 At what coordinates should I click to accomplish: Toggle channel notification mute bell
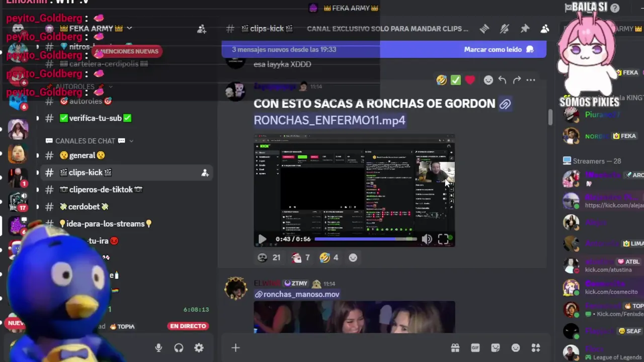click(x=504, y=29)
